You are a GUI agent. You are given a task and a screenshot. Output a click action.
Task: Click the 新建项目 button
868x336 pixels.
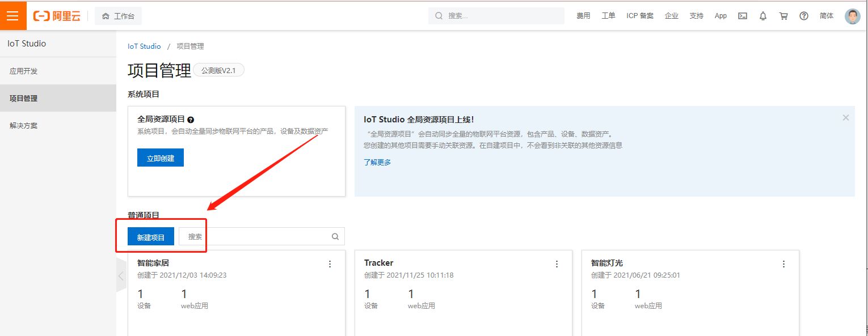point(151,237)
